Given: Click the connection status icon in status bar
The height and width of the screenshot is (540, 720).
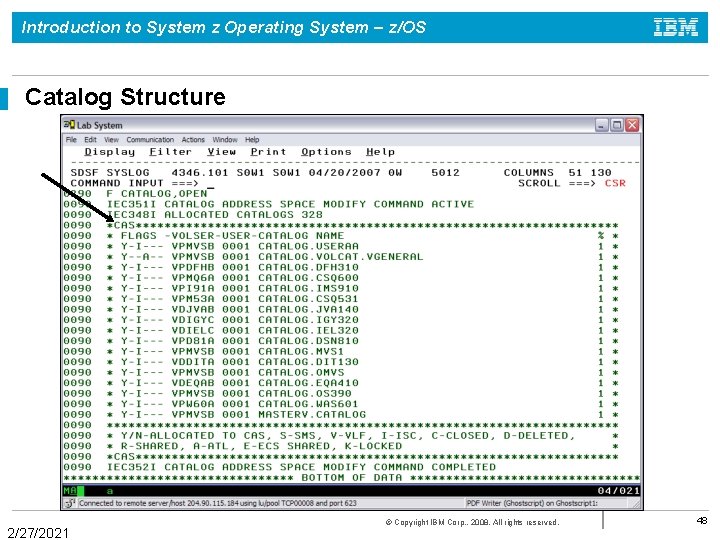Looking at the screenshot, I should [70, 503].
